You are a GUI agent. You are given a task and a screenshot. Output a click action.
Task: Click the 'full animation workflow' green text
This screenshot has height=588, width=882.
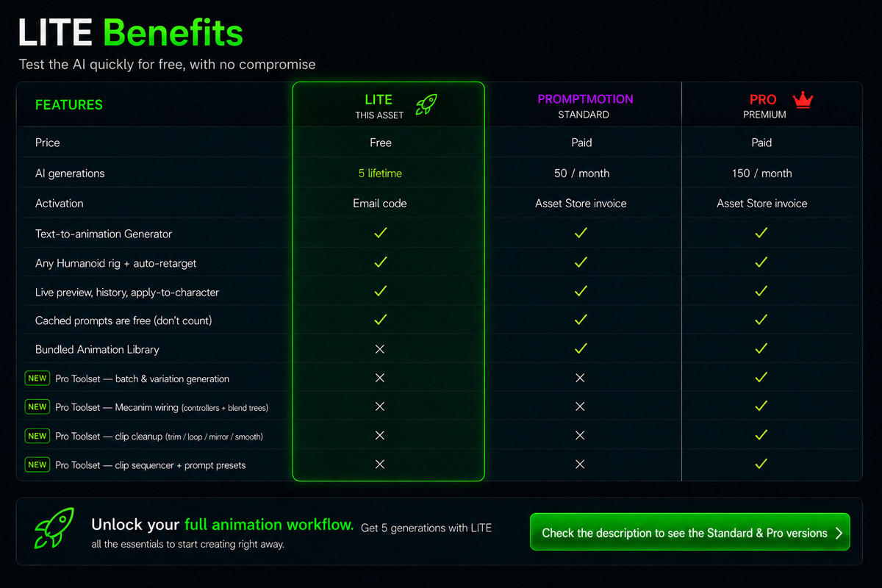[269, 526]
